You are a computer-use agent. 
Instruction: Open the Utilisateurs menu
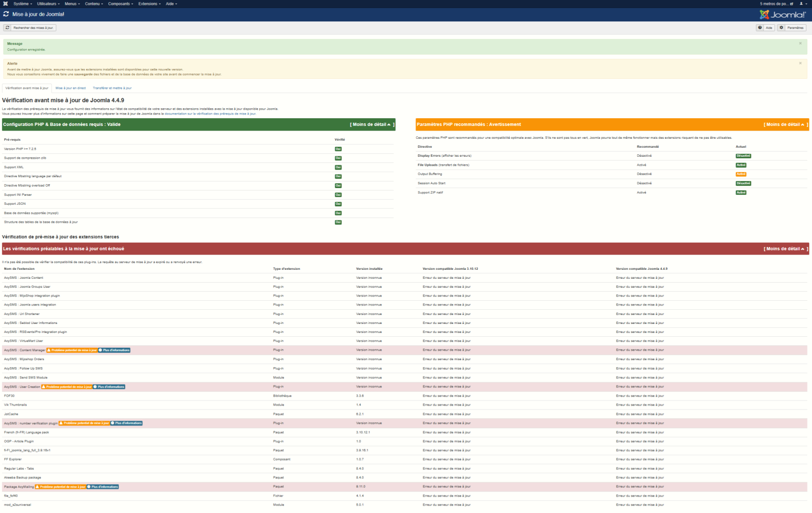point(48,4)
